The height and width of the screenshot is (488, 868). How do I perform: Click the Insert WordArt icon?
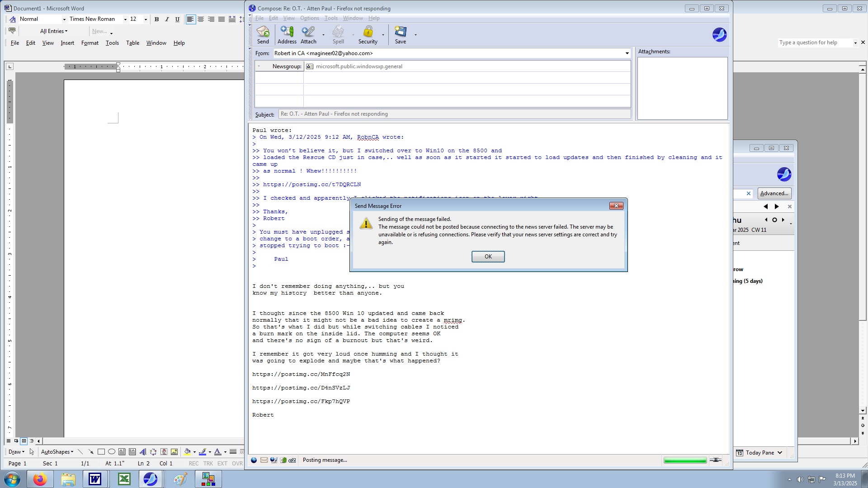pyautogui.click(x=143, y=452)
